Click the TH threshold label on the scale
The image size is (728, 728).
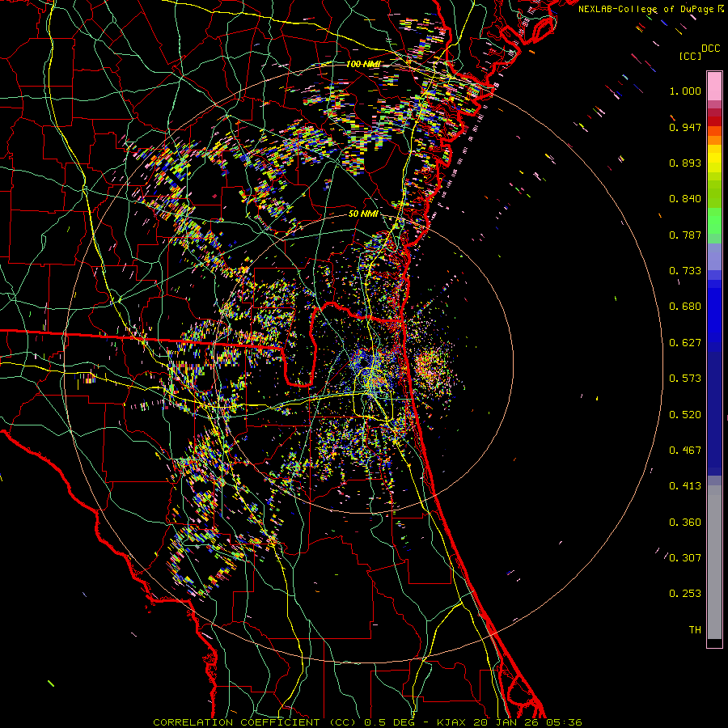point(695,630)
